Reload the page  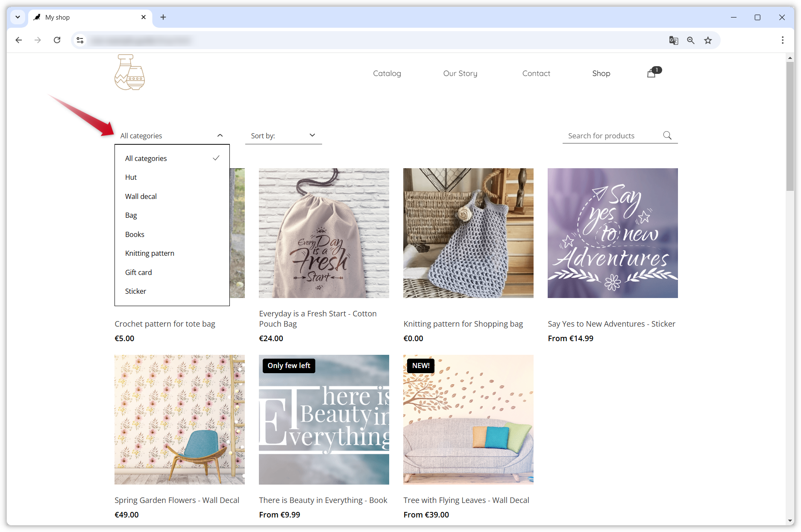tap(57, 40)
